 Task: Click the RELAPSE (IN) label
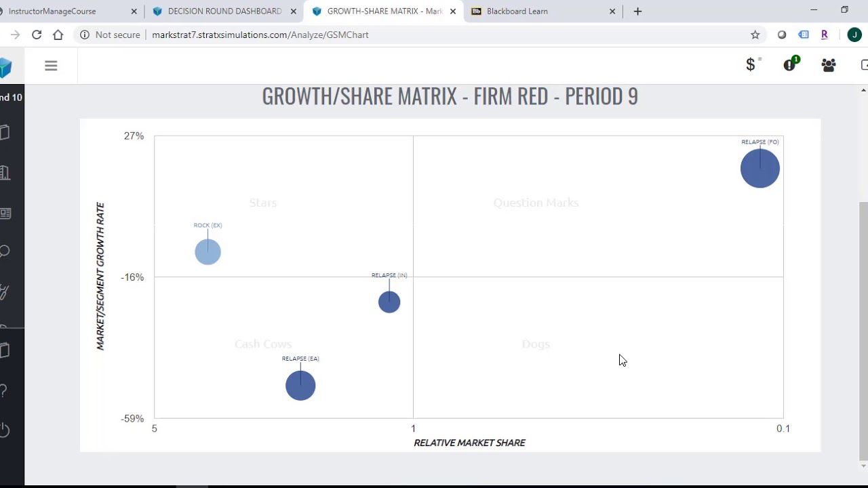(x=389, y=276)
